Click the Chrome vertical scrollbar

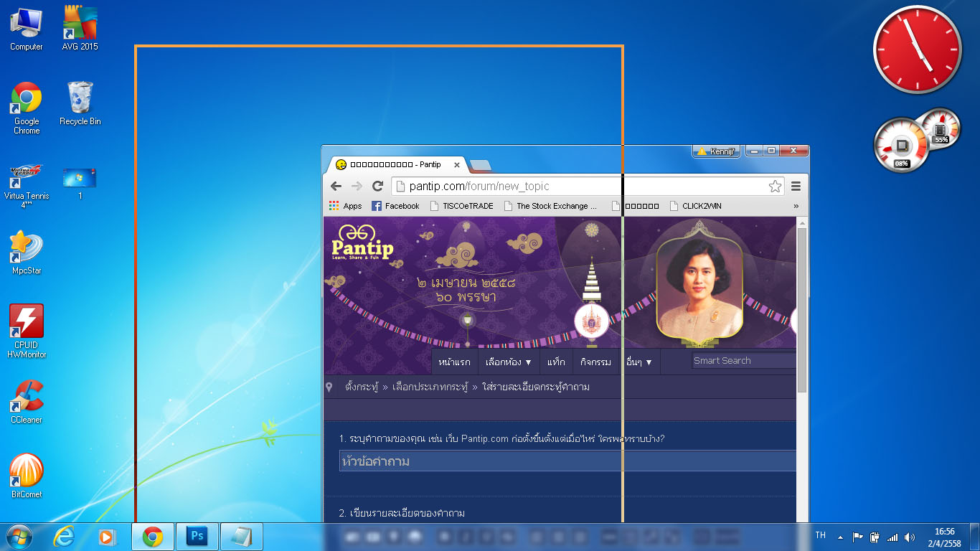pos(802,310)
